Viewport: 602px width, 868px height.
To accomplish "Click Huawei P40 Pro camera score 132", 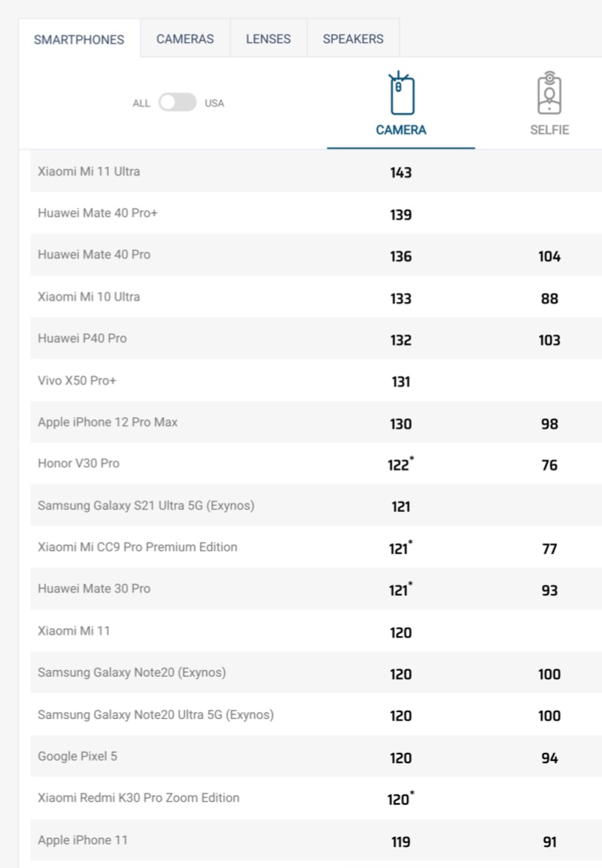I will coord(401,340).
